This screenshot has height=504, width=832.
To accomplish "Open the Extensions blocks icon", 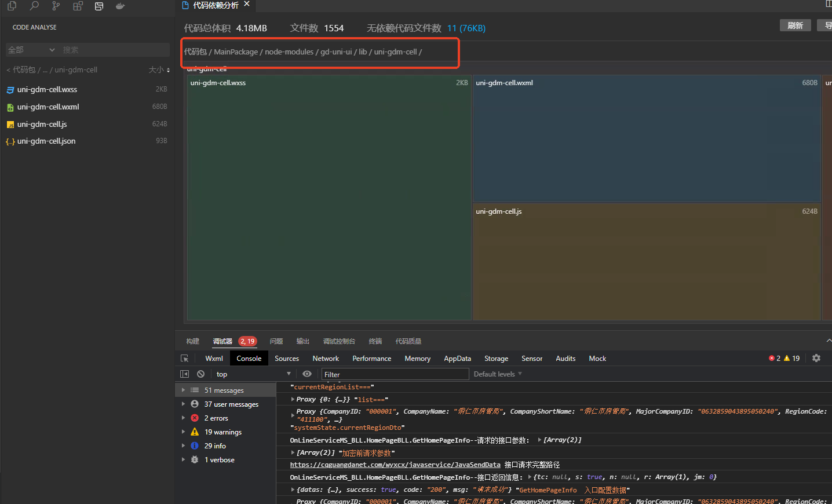I will click(x=78, y=6).
